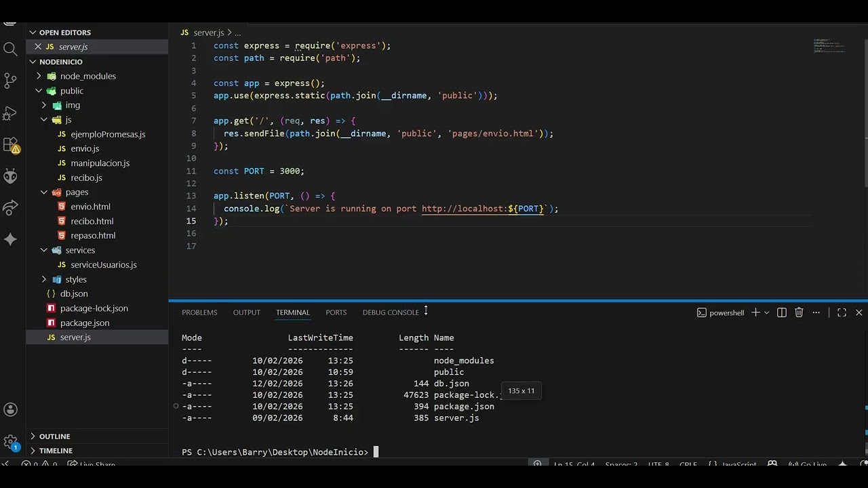
Task: Open package-lock.json file
Action: (x=94, y=308)
